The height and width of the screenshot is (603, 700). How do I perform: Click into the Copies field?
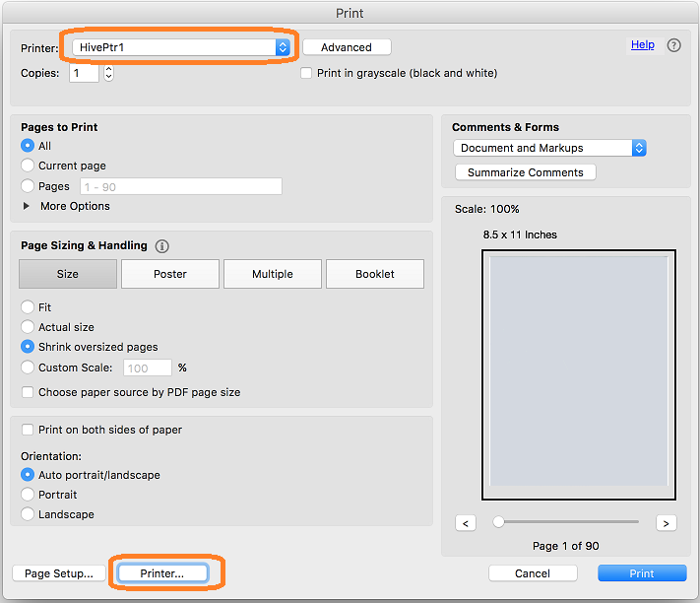84,73
